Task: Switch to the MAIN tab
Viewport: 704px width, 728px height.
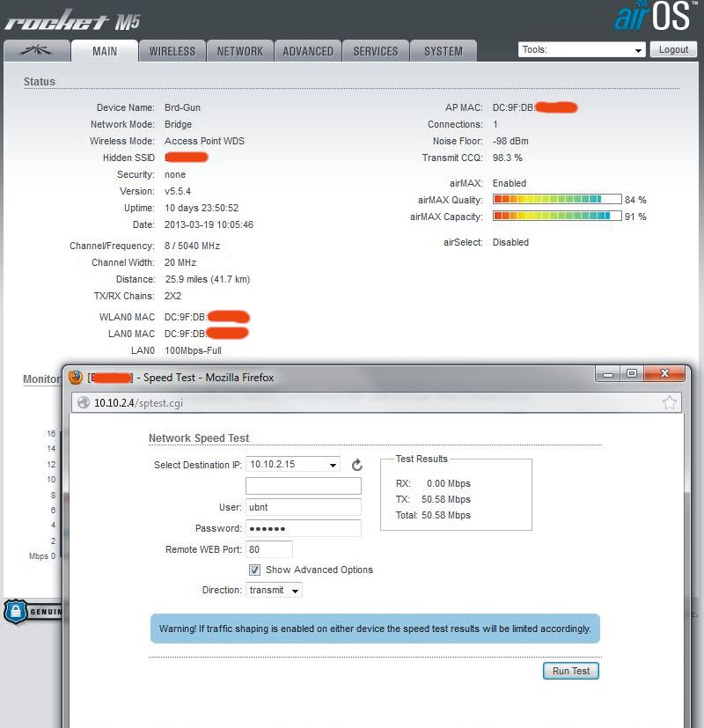Action: pyautogui.click(x=105, y=50)
